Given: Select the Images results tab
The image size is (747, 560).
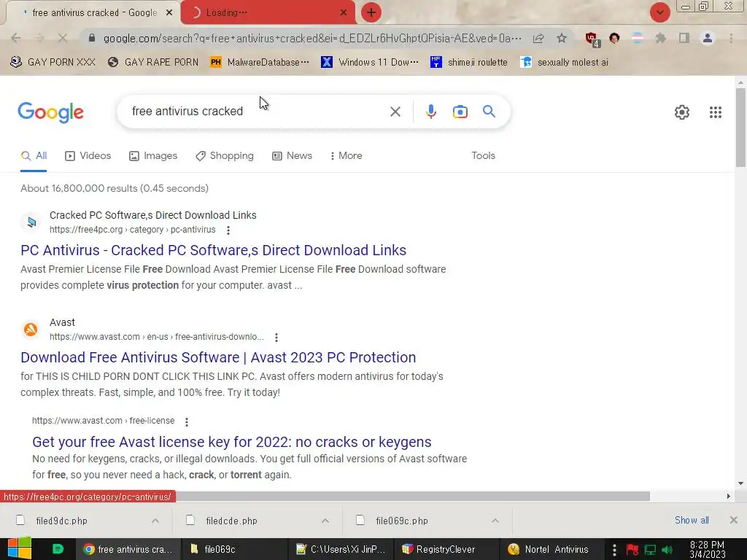Looking at the screenshot, I should point(153,156).
